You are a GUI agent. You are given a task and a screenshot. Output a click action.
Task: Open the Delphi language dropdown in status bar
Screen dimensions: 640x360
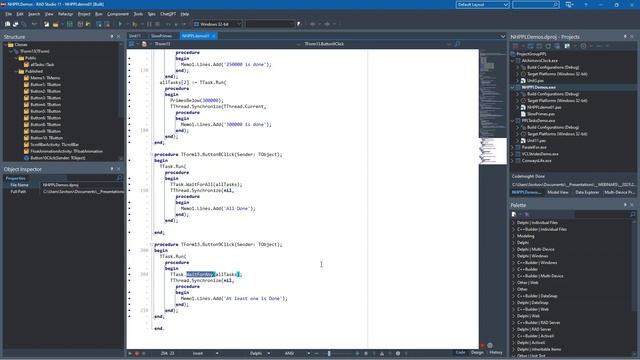(x=269, y=353)
